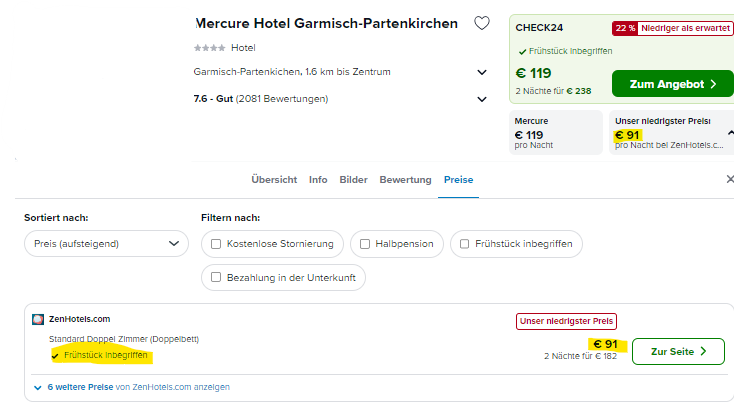Open the Mercure € 119 price card
The image size is (734, 405).
click(556, 133)
